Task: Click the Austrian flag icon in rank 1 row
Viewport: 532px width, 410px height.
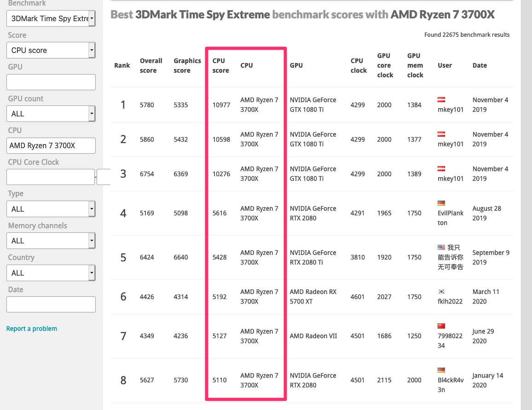Action: point(441,100)
